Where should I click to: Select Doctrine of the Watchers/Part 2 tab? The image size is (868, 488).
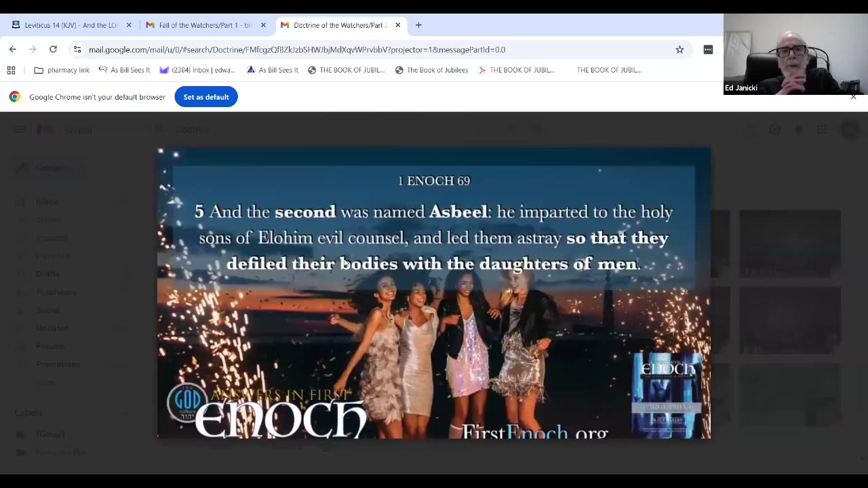click(340, 25)
